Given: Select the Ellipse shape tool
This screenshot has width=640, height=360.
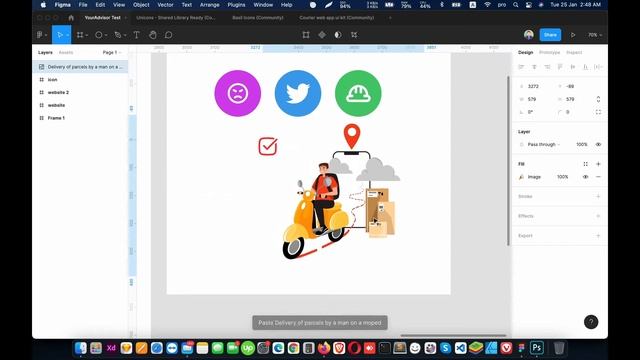Looking at the screenshot, I should (99, 35).
